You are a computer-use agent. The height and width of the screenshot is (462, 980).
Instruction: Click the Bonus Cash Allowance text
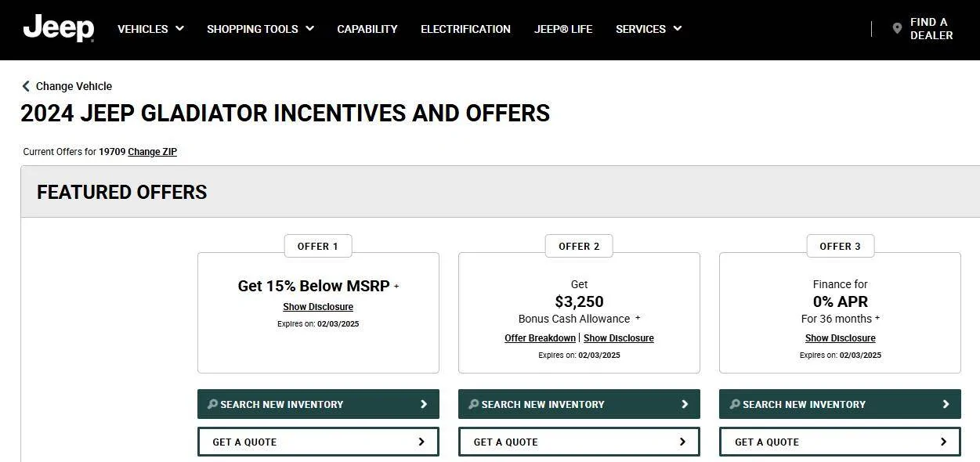click(574, 319)
